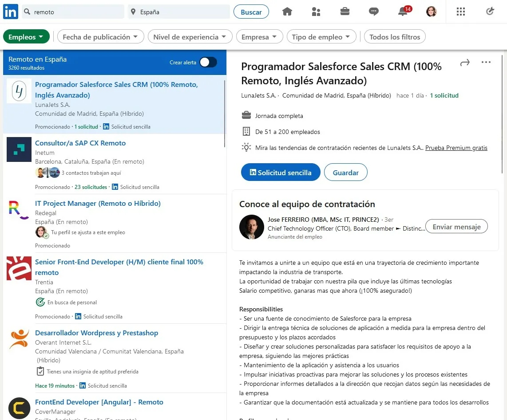Click the Inetum company logo

click(x=19, y=149)
